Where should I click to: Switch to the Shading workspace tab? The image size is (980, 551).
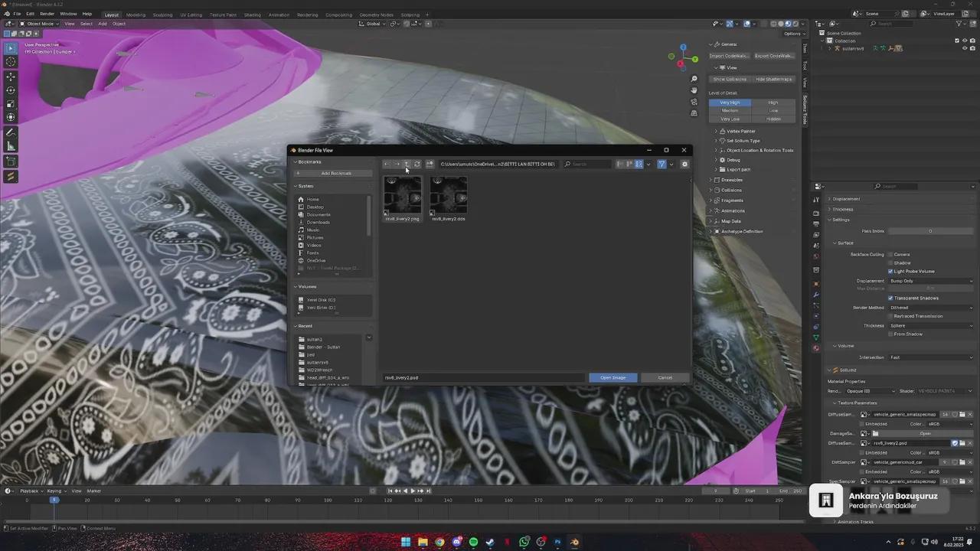coord(252,15)
